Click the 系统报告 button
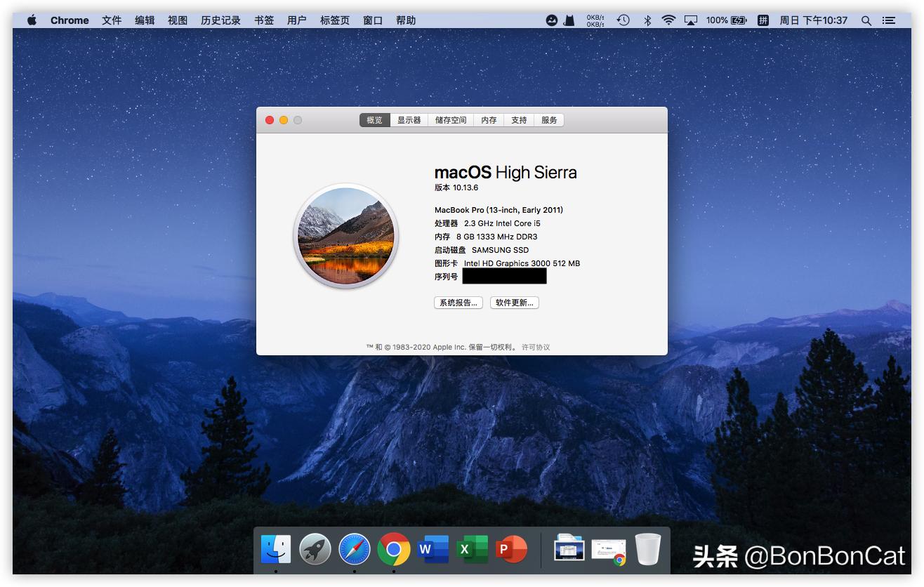The width and height of the screenshot is (924, 587). [x=458, y=302]
